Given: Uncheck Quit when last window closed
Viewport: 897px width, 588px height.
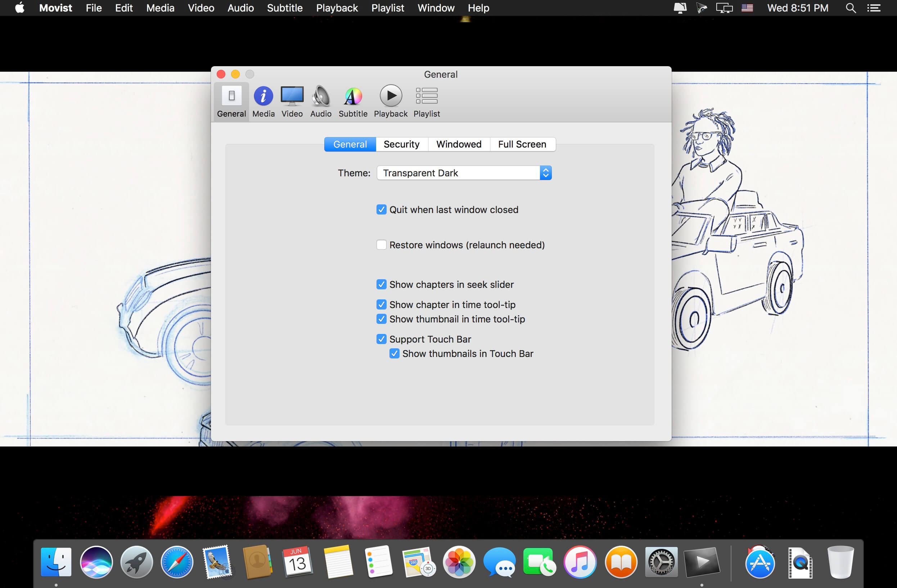Looking at the screenshot, I should (x=382, y=210).
